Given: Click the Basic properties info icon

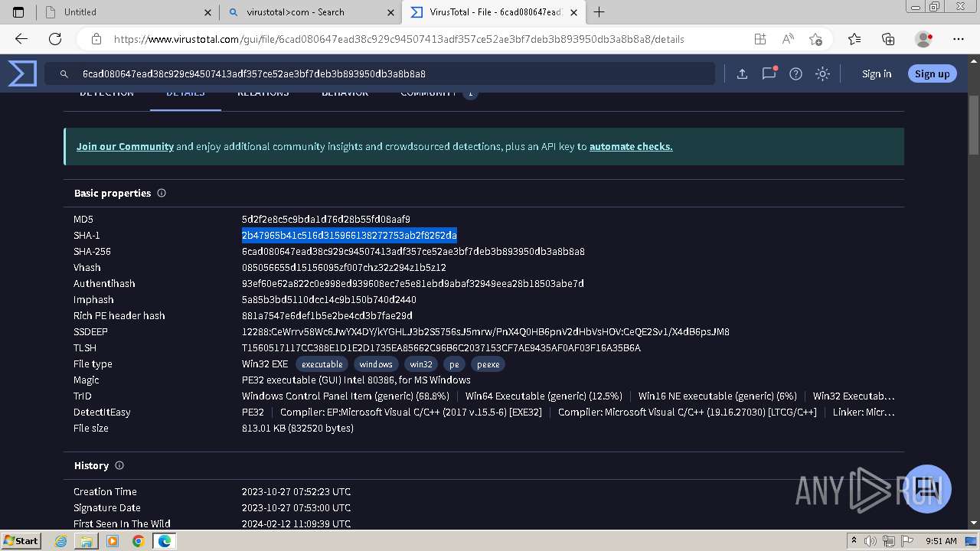Looking at the screenshot, I should [x=162, y=193].
